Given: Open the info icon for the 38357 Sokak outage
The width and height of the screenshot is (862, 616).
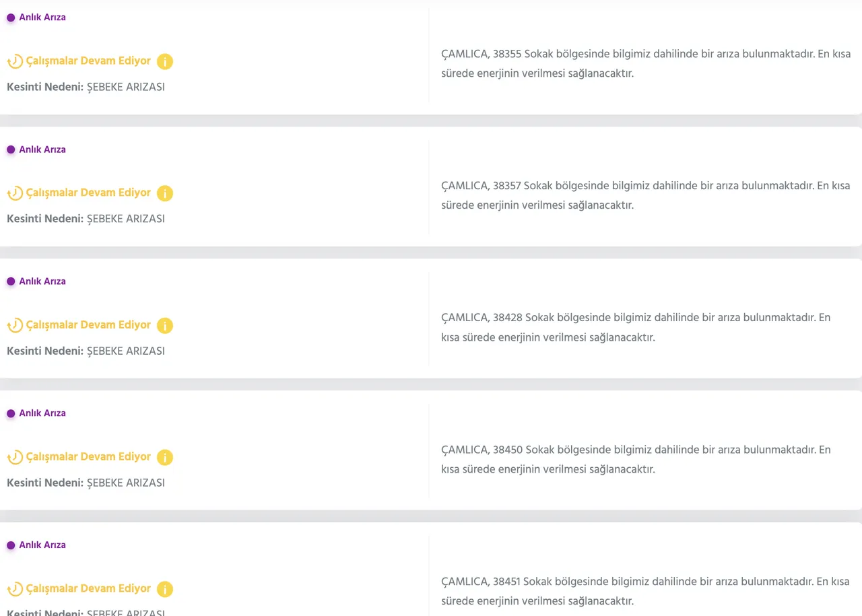Looking at the screenshot, I should click(x=165, y=193).
